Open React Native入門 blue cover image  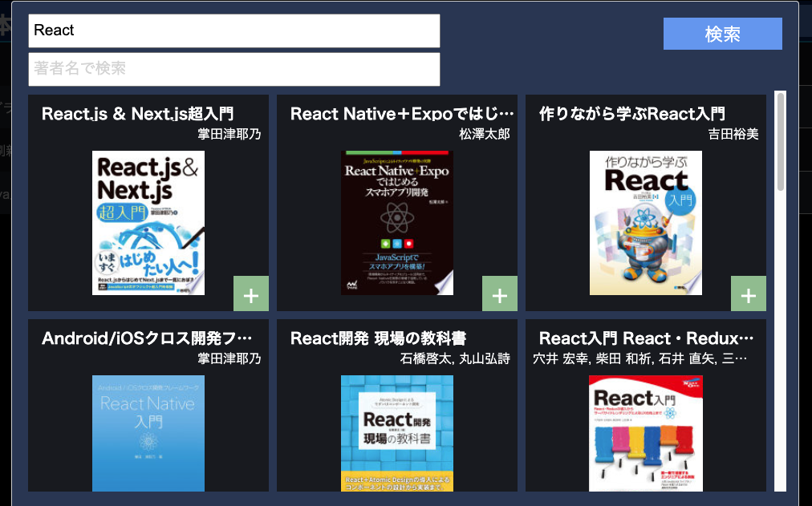coord(148,433)
